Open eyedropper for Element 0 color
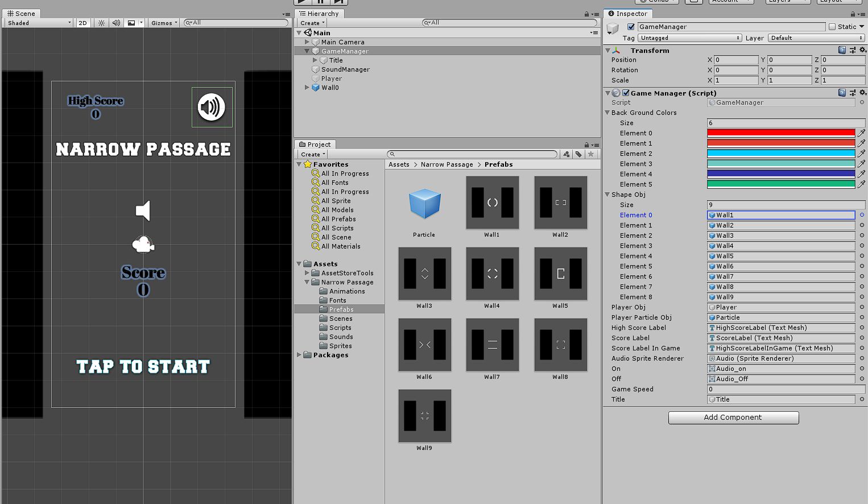This screenshot has height=504, width=868. pyautogui.click(x=861, y=133)
